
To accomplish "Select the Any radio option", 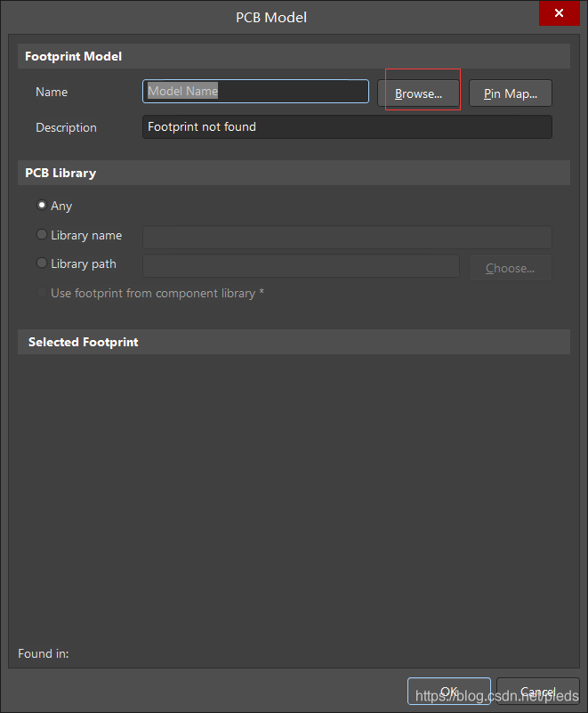I will click(42, 206).
